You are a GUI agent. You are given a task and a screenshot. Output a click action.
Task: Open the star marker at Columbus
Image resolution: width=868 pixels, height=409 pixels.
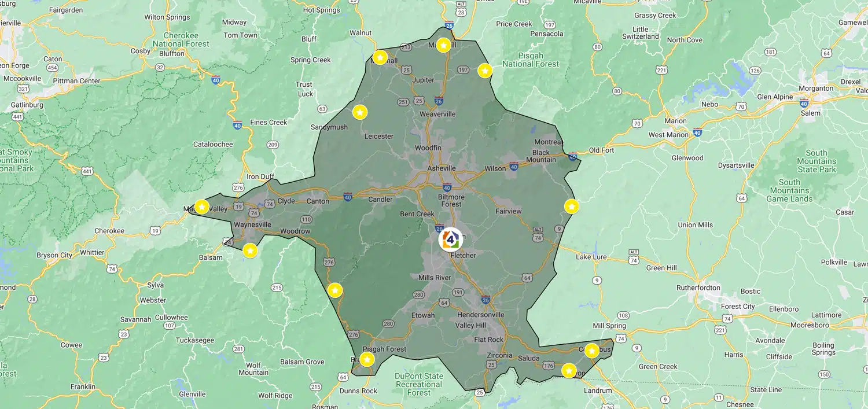tap(591, 351)
